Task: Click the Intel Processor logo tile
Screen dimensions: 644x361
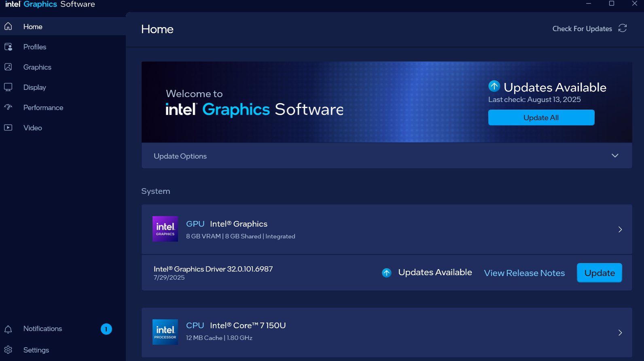Action: 165,332
